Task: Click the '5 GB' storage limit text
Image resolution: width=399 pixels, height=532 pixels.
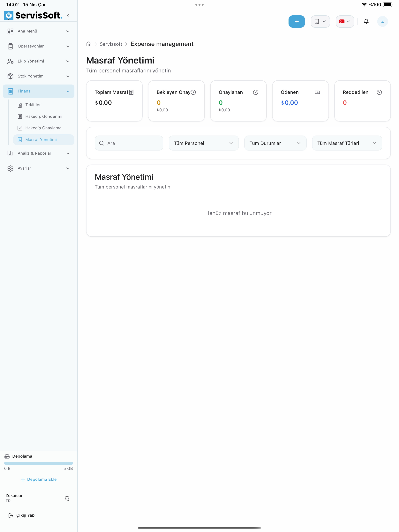Action: point(68,469)
